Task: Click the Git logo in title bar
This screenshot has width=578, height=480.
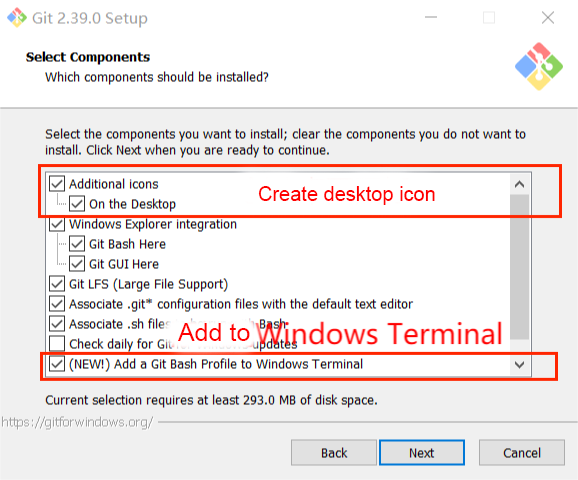Action: coord(17,18)
